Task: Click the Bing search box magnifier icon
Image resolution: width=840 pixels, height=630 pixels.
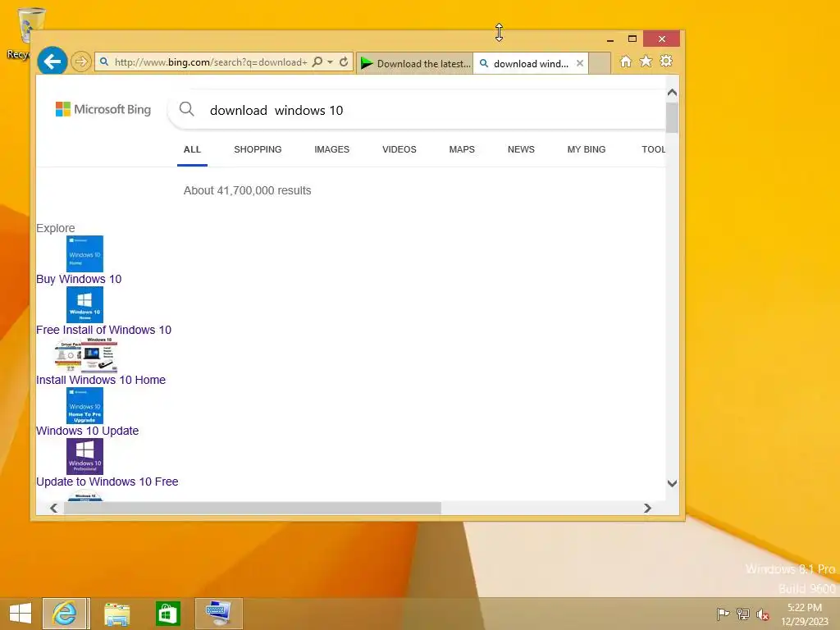Action: 186,109
